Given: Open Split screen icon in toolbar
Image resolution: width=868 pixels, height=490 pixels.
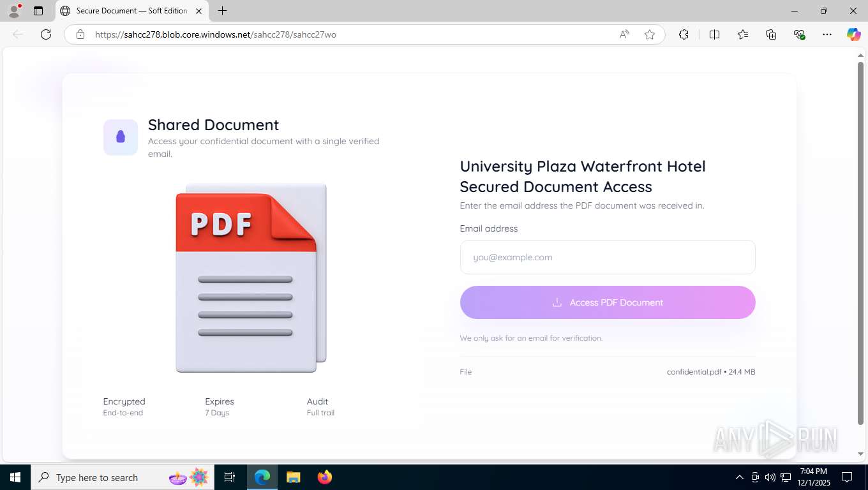Looking at the screenshot, I should 714,34.
